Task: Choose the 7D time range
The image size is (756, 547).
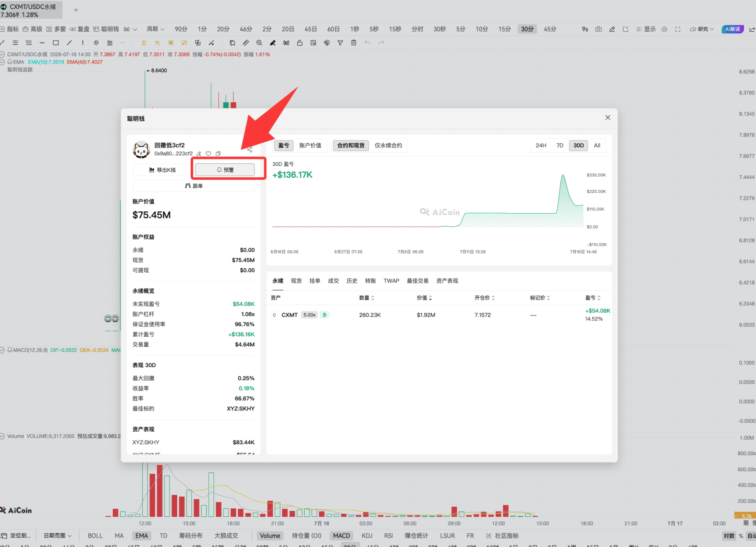Action: tap(560, 146)
